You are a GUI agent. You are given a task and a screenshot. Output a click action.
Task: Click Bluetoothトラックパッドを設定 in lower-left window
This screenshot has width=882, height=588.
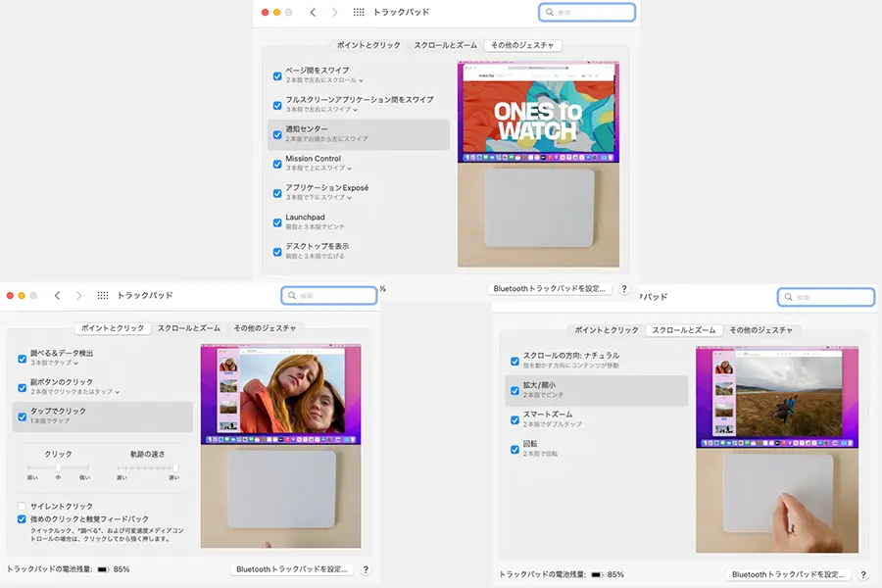(292, 569)
